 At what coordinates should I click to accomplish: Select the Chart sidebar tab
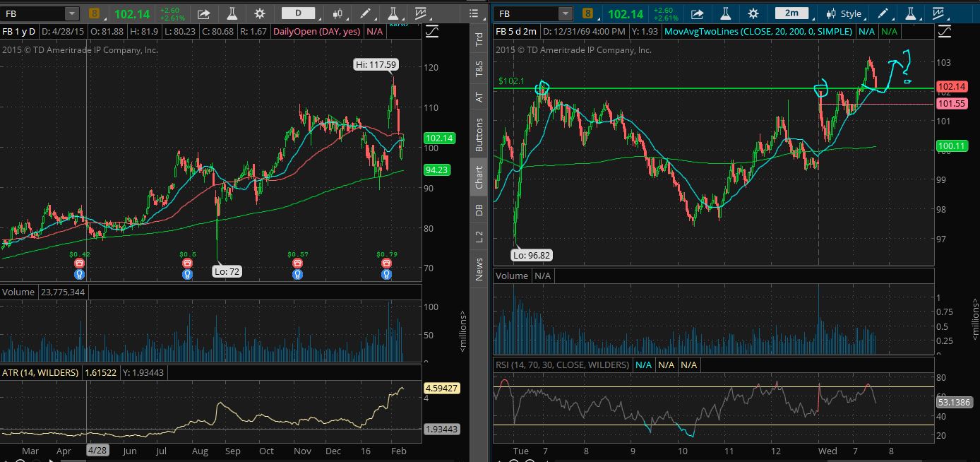coord(479,177)
